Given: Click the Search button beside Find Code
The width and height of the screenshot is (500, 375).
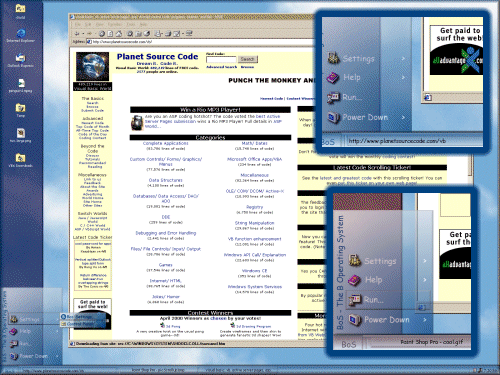Looking at the screenshot, I should [247, 59].
